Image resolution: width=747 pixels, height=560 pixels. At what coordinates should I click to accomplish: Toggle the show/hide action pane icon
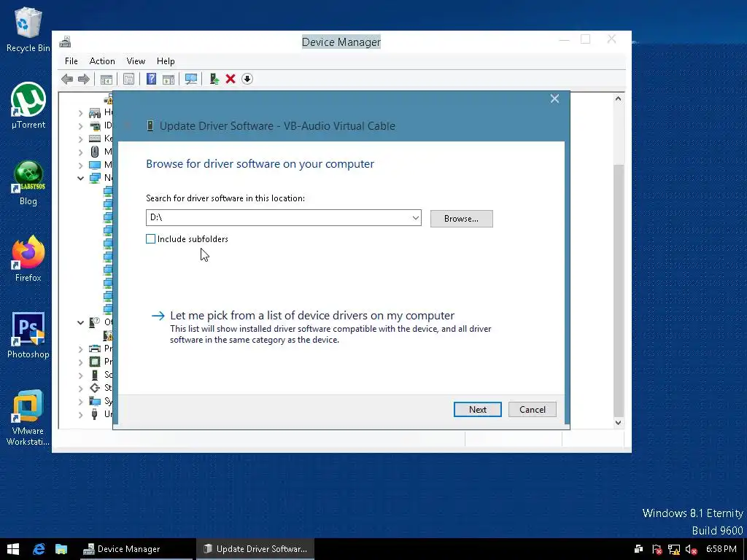(169, 79)
